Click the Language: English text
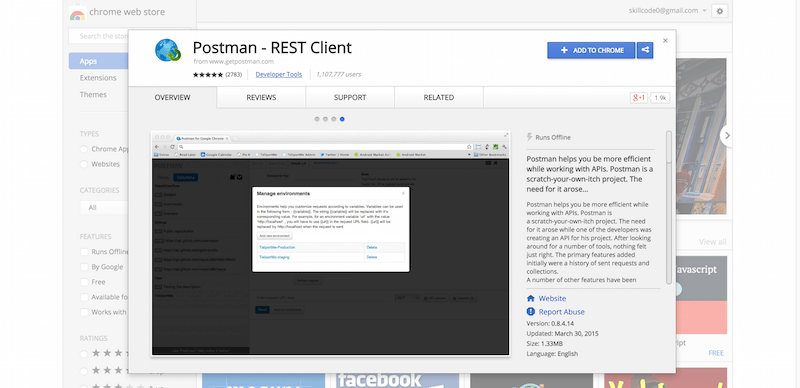Screen dimensions: 800x388 click(552, 353)
